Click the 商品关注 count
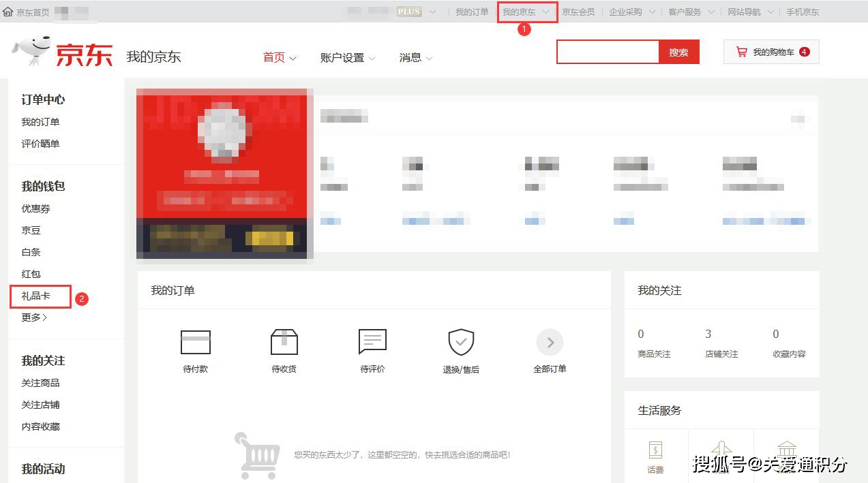 (641, 334)
